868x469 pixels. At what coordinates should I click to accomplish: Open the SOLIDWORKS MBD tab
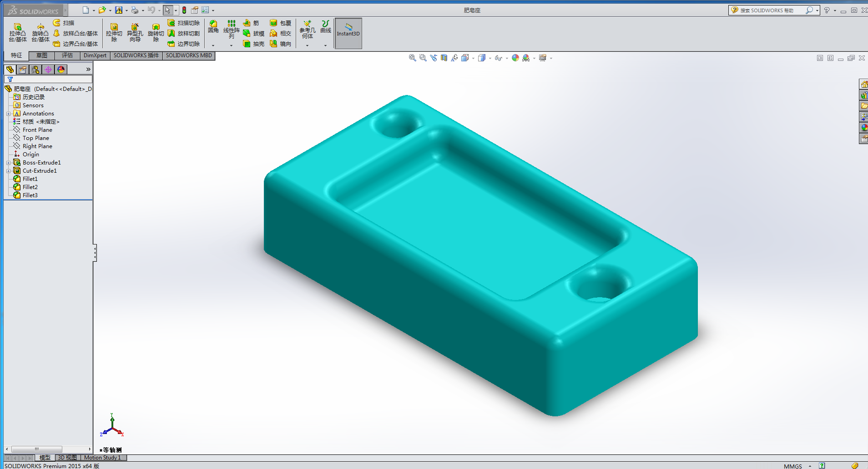pyautogui.click(x=189, y=55)
